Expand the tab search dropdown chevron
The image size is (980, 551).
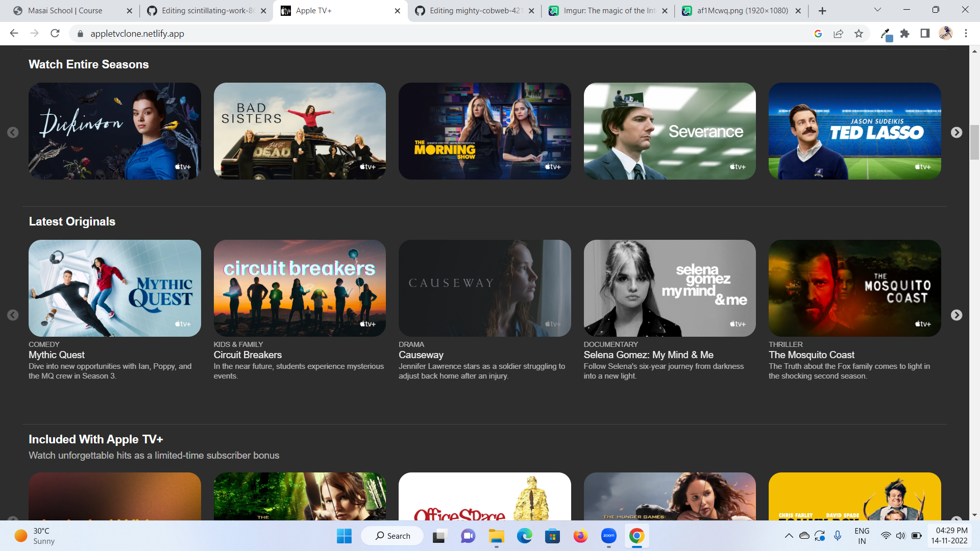[x=877, y=10]
